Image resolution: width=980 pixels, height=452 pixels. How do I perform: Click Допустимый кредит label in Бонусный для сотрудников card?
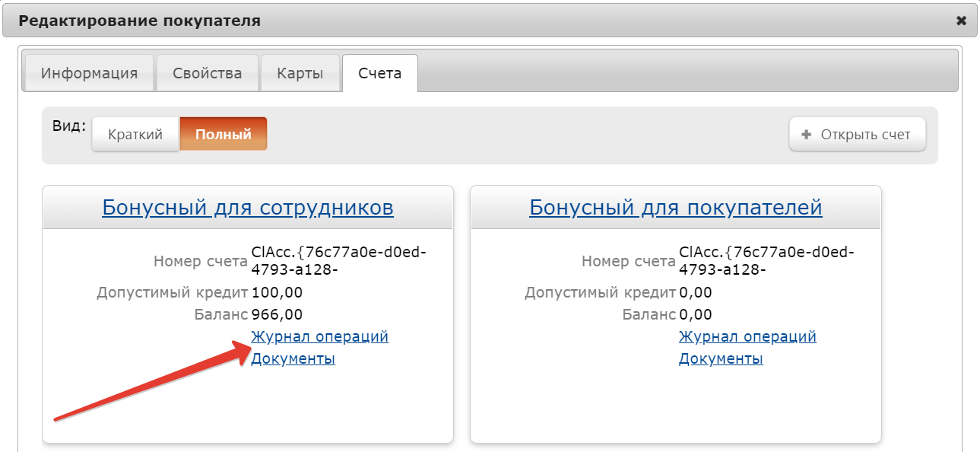[x=173, y=292]
